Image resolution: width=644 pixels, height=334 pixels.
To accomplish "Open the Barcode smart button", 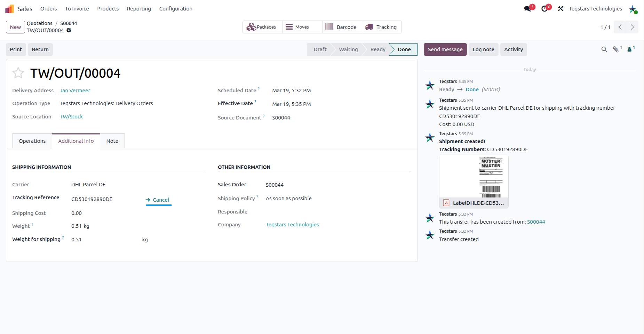I will (342, 27).
